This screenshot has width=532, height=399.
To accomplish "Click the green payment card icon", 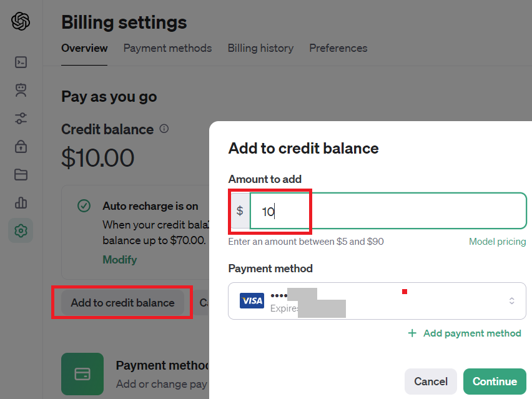I will pos(82,374).
